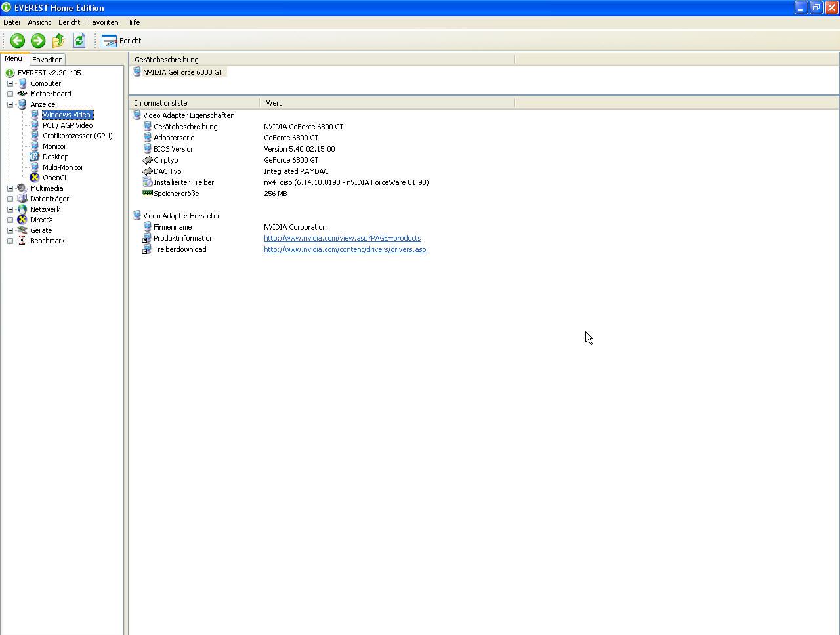Viewport: 840px width, 635px height.
Task: Click the Datenträger drive icon in tree
Action: point(22,199)
